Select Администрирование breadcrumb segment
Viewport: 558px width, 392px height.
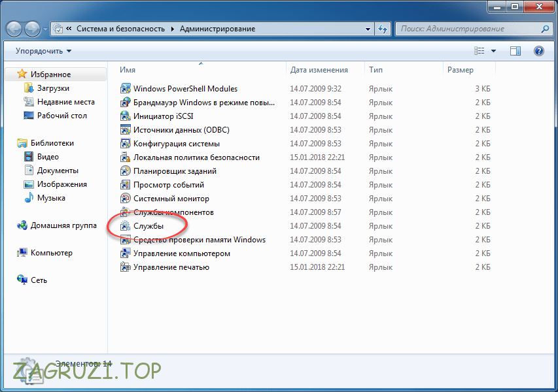217,29
